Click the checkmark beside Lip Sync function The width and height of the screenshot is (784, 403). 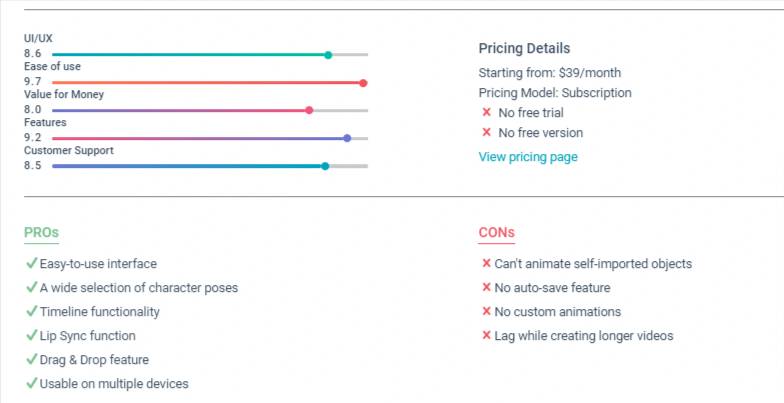click(31, 336)
